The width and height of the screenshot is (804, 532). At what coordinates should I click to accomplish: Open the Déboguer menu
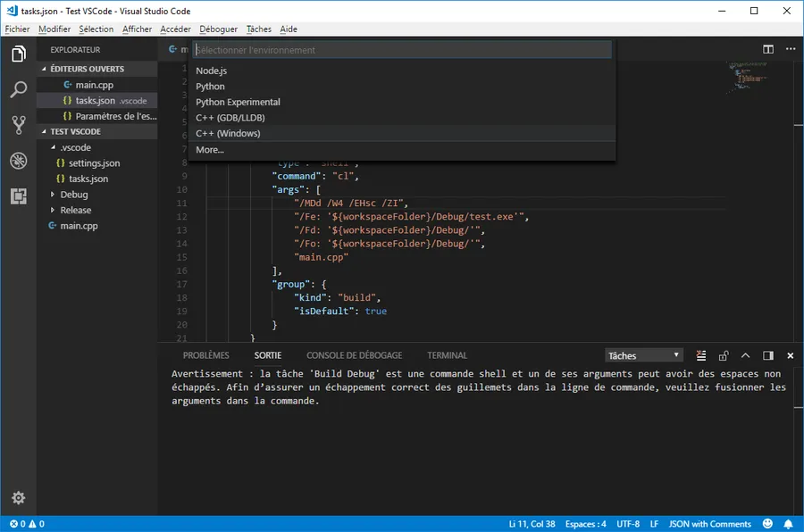click(x=219, y=29)
